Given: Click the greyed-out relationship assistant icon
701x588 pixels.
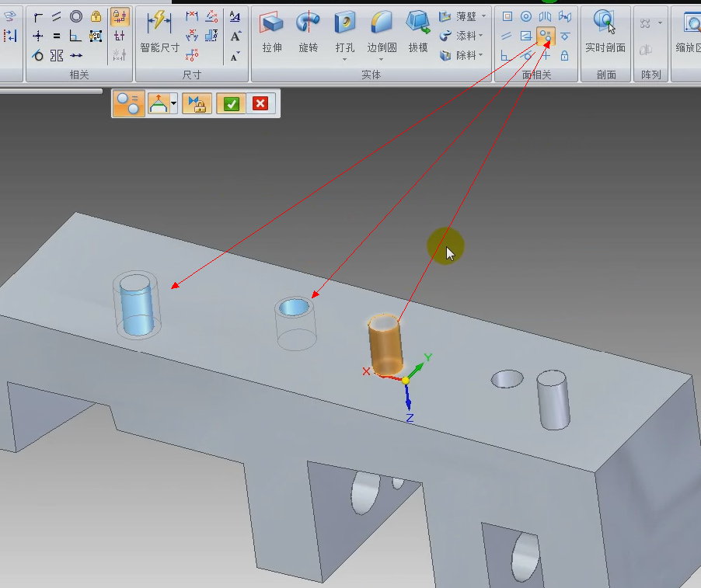Looking at the screenshot, I should (120, 55).
